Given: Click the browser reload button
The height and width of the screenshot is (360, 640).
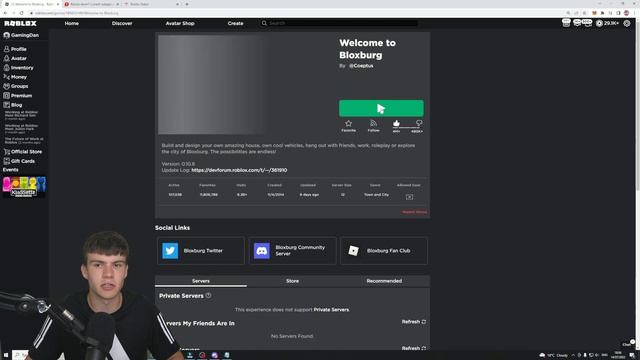Looking at the screenshot, I should [x=22, y=13].
